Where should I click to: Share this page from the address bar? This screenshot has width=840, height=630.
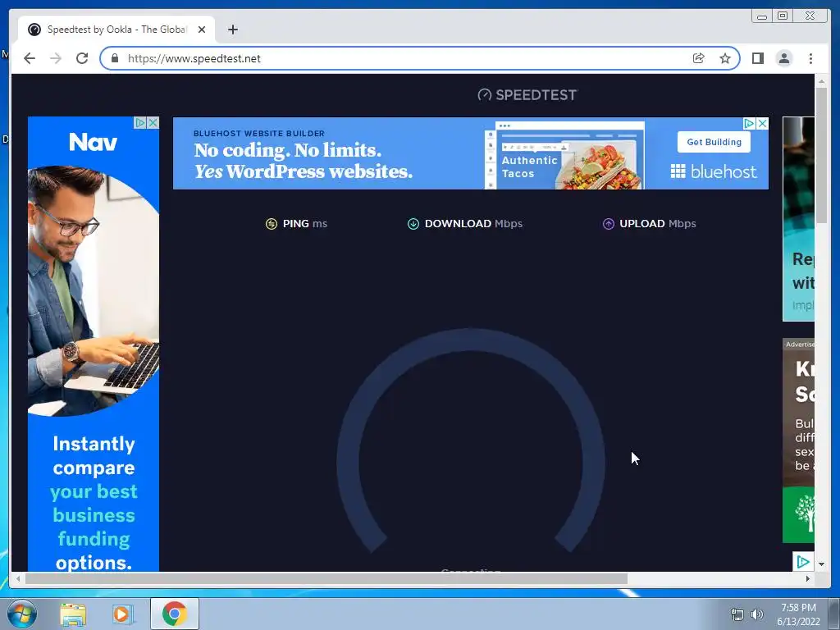pos(699,58)
